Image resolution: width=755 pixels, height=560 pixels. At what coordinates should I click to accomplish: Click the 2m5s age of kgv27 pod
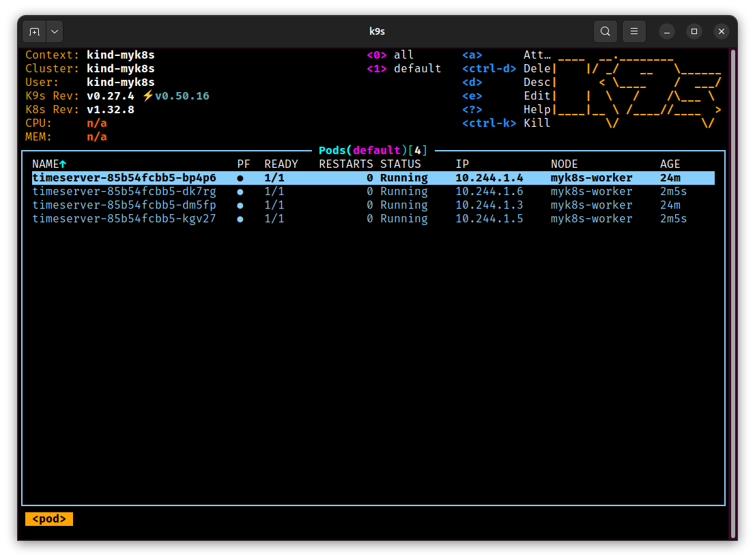point(673,219)
